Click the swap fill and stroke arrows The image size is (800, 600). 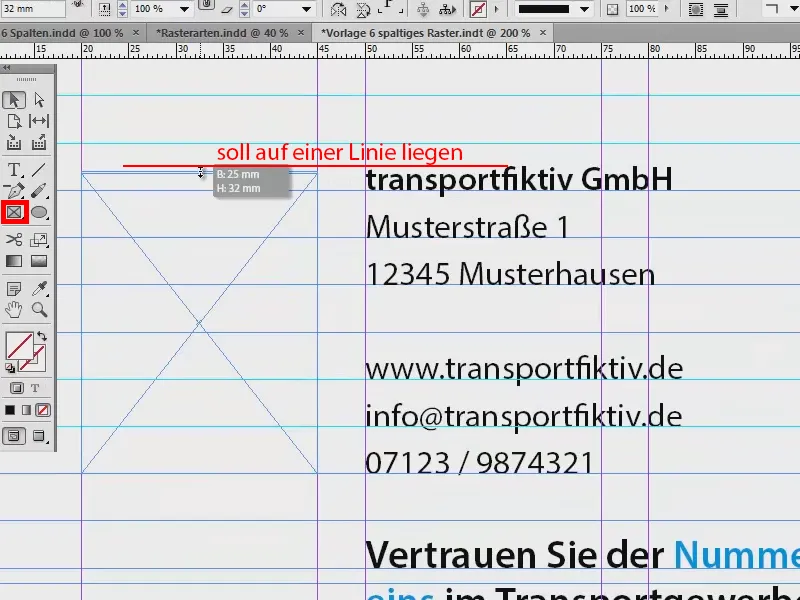coord(42,337)
